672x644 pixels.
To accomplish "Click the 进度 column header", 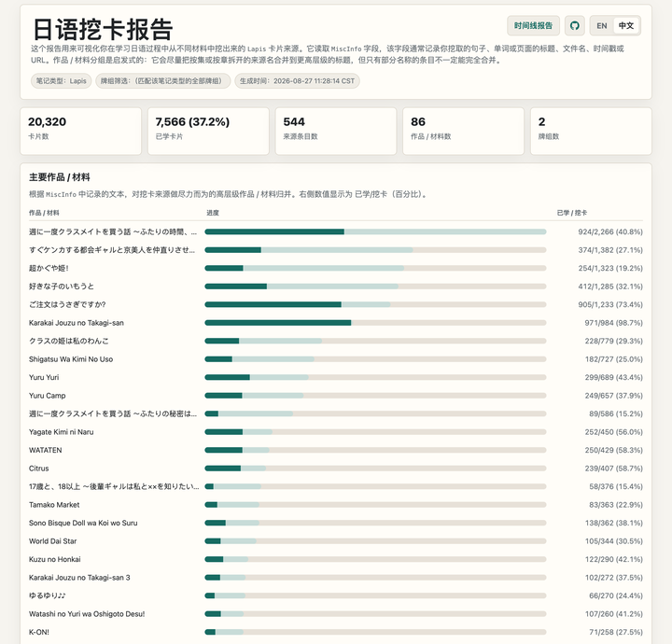I will pos(213,213).
